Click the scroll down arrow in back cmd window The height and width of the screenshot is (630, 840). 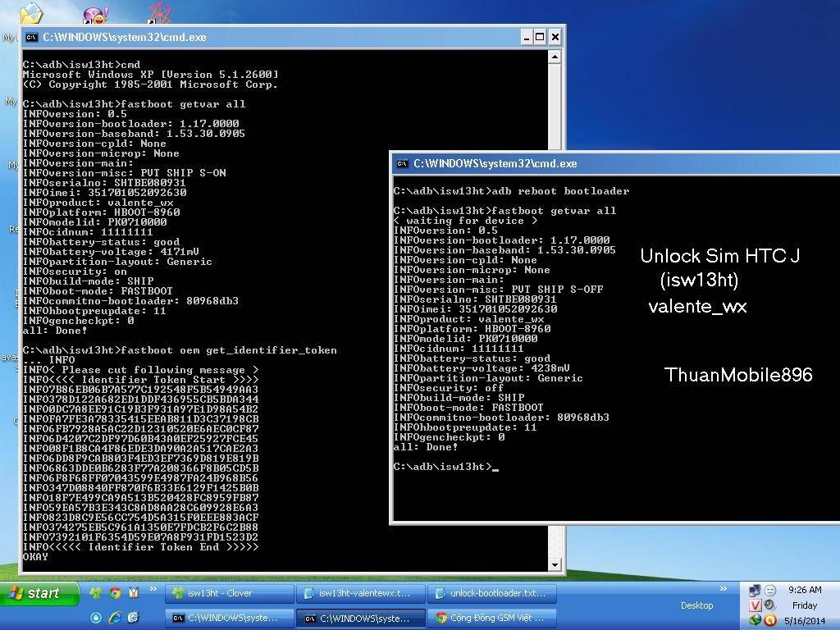(x=555, y=564)
